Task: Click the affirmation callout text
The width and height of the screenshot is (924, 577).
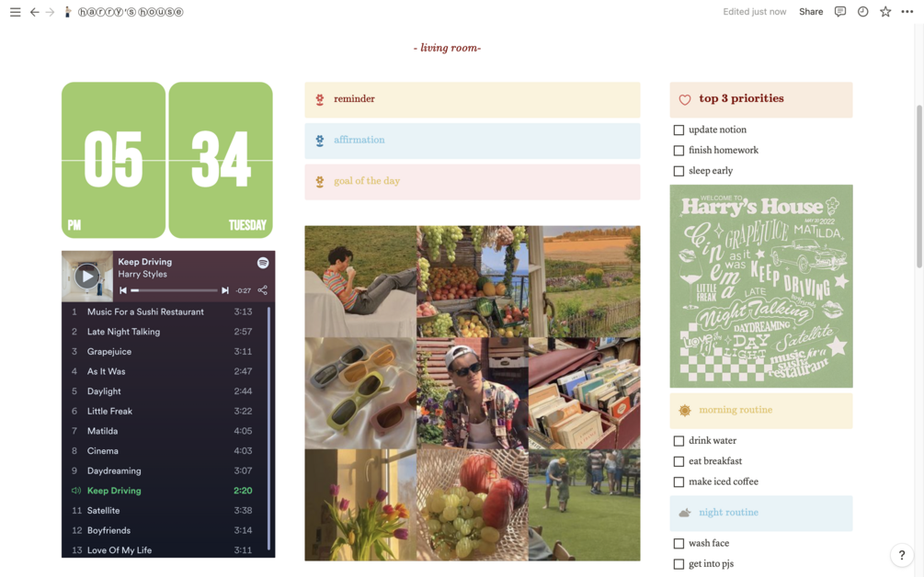Action: point(359,141)
